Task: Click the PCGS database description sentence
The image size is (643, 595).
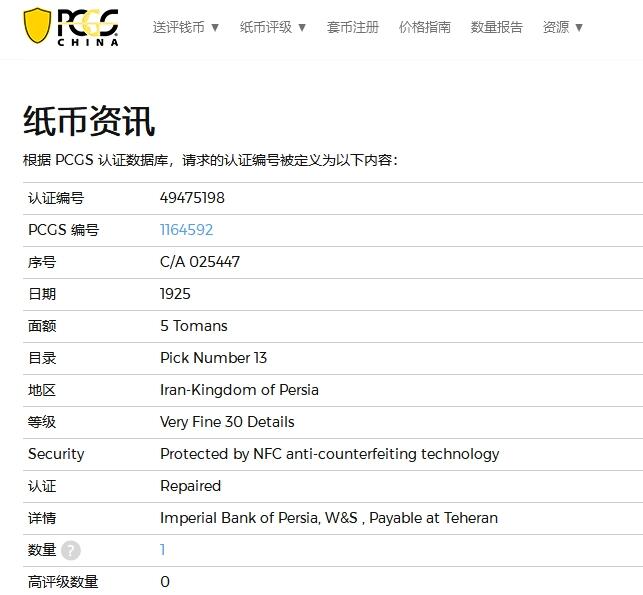Action: [x=210, y=160]
